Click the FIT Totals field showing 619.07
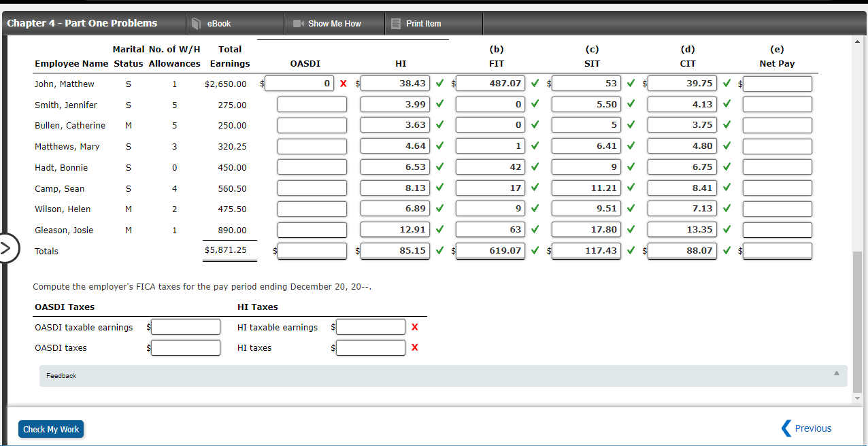Viewport: 868px width, 446px height. [x=490, y=251]
